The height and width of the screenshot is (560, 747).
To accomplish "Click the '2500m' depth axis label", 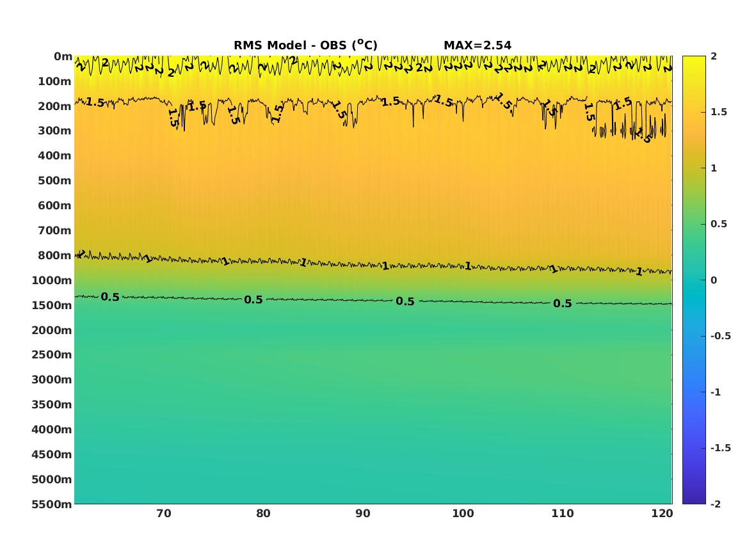I will coord(52,355).
